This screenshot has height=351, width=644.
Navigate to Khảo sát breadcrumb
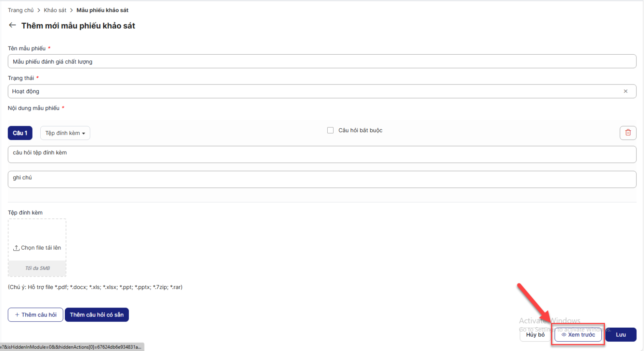tap(55, 10)
